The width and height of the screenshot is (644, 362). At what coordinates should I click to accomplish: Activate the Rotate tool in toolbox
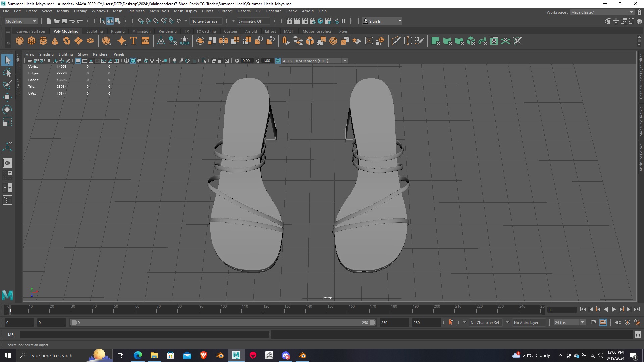(7, 110)
